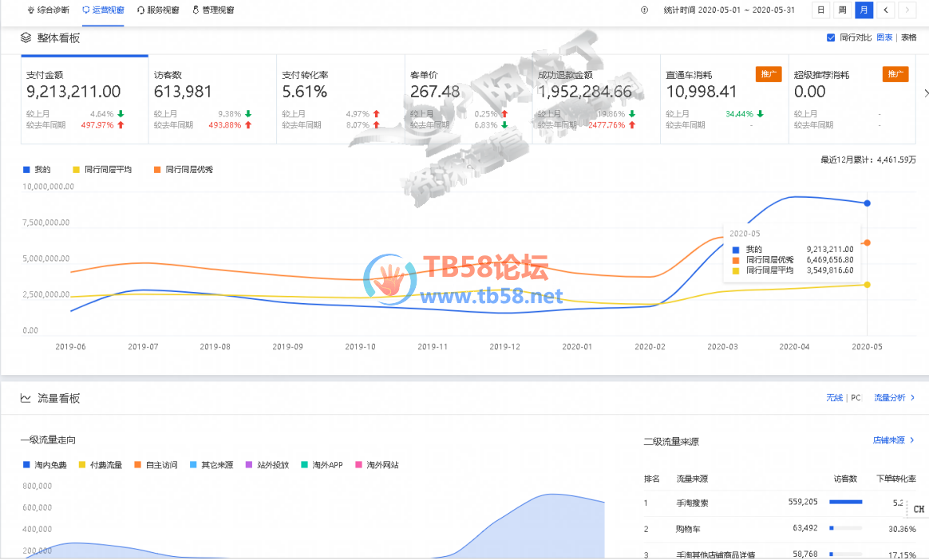Select the 成功退款金额 metric card

597,99
